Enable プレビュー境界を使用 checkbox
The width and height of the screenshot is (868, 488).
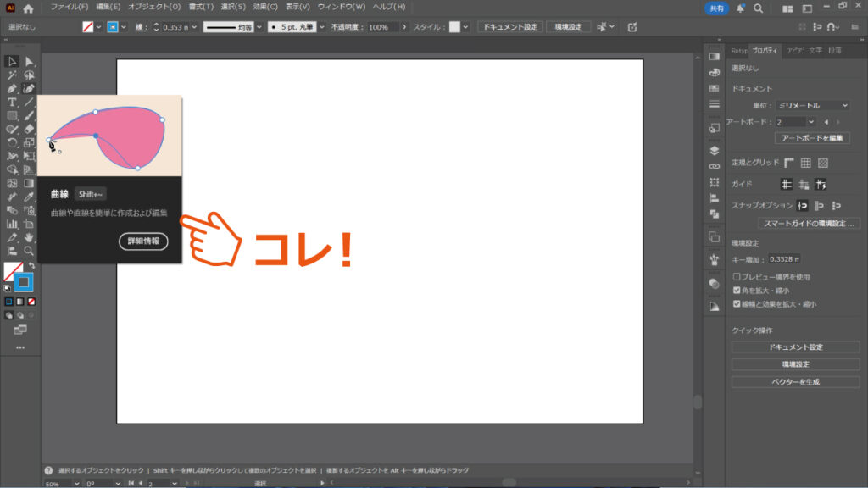tap(737, 276)
